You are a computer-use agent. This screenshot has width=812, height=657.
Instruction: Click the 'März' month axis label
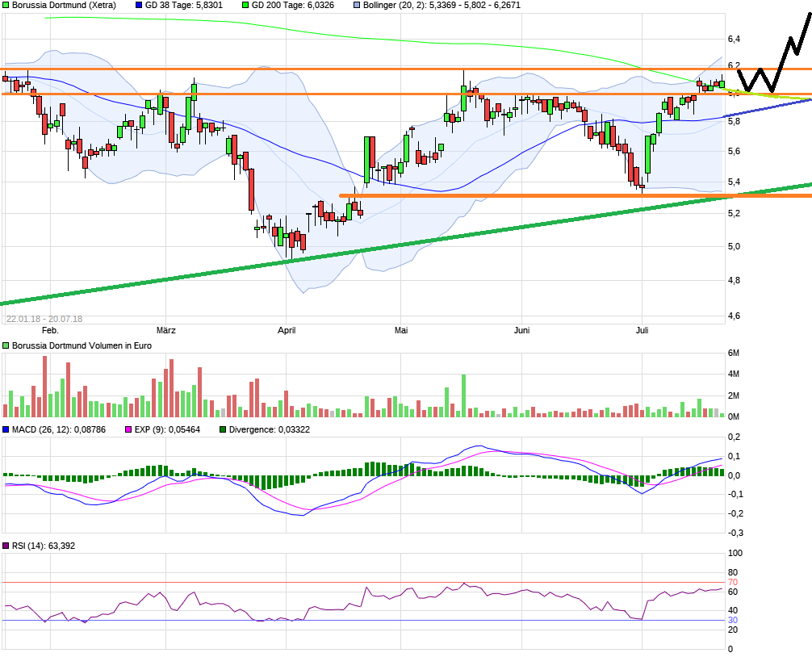166,330
